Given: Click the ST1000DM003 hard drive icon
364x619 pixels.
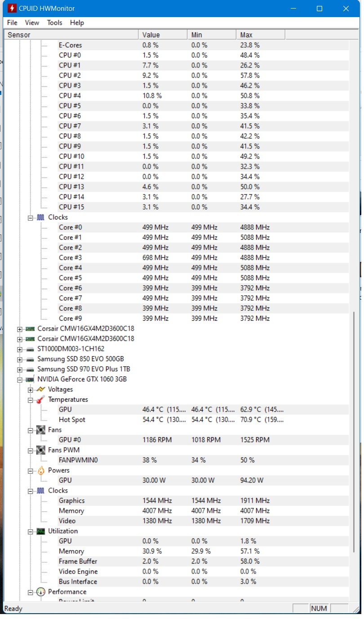Looking at the screenshot, I should click(30, 349).
